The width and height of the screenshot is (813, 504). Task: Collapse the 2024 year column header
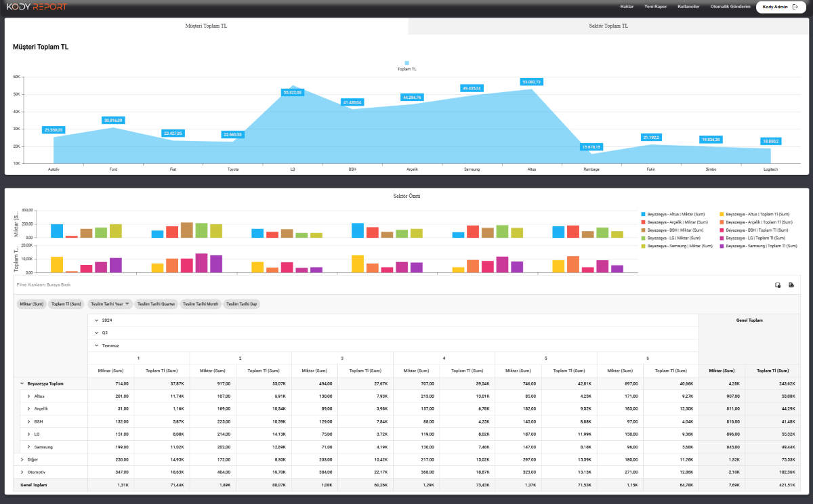[x=96, y=320]
